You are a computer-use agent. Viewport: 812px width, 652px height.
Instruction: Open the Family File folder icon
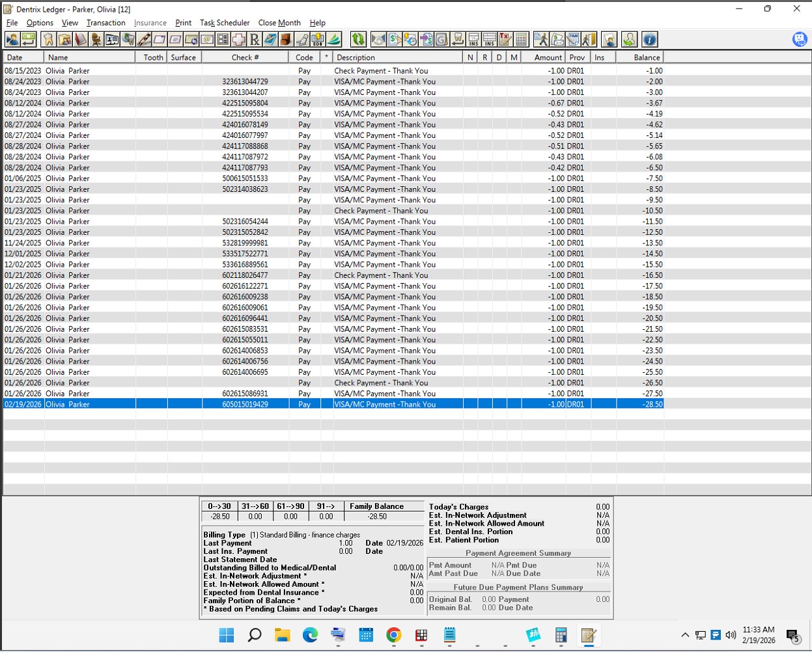(x=64, y=40)
